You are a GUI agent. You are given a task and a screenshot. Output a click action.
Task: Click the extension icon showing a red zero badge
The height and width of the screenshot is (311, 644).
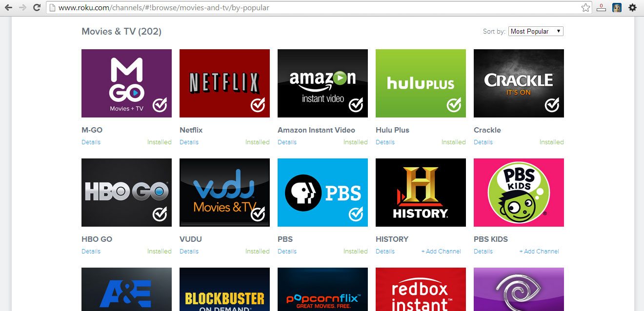[x=602, y=8]
